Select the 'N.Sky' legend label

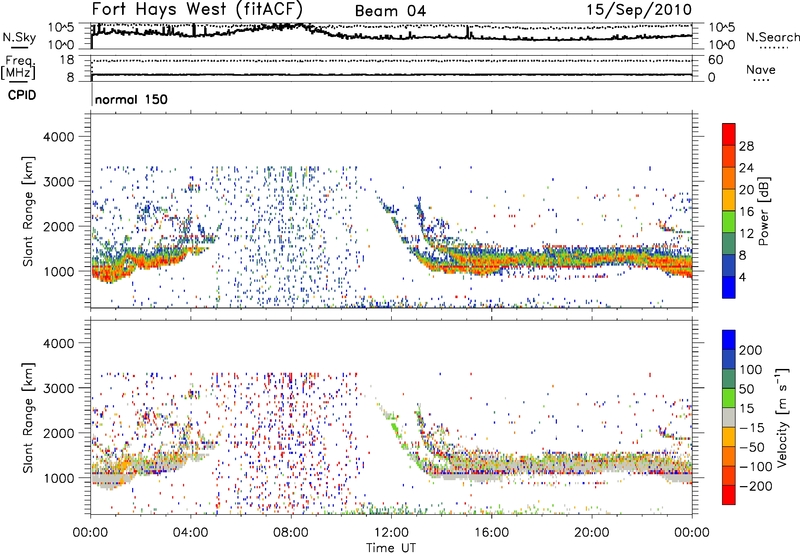coord(19,37)
